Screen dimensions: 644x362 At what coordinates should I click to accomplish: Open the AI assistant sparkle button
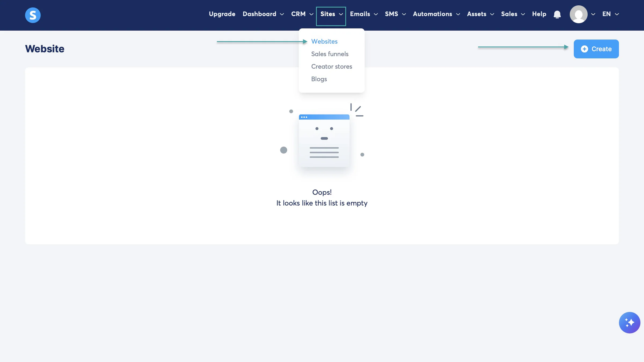pos(629,323)
